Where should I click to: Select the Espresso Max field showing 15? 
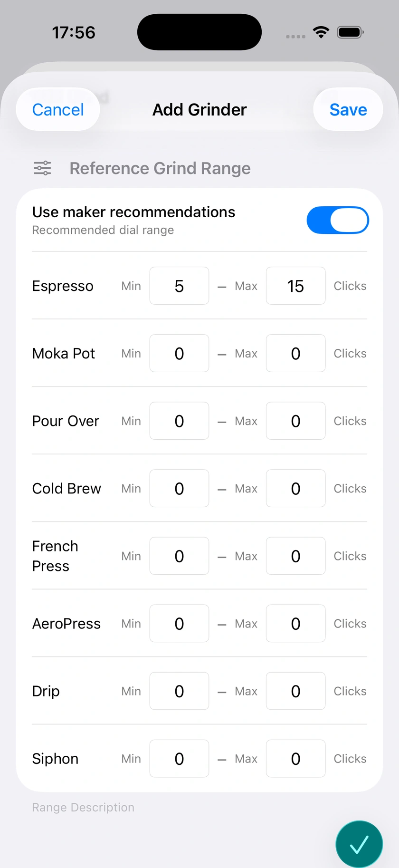coord(295,286)
